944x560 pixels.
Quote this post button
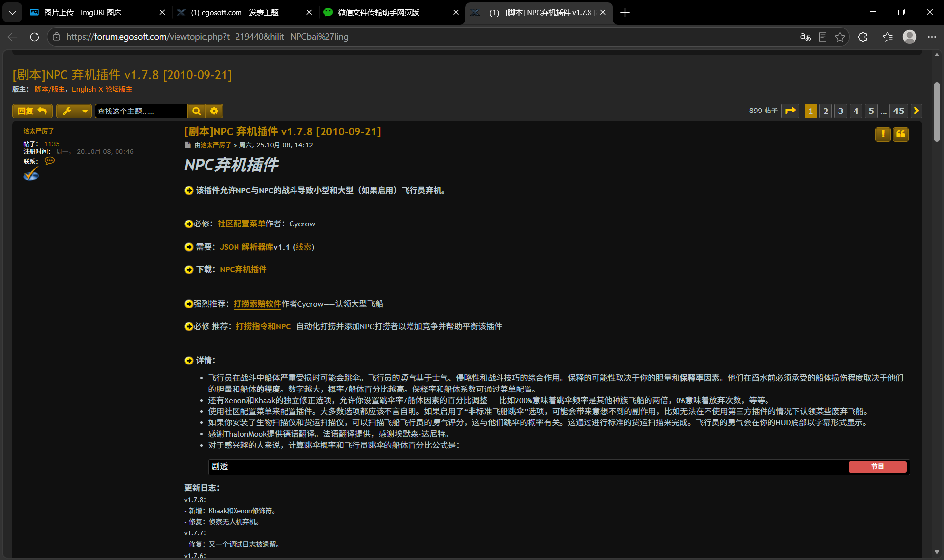pyautogui.click(x=901, y=134)
